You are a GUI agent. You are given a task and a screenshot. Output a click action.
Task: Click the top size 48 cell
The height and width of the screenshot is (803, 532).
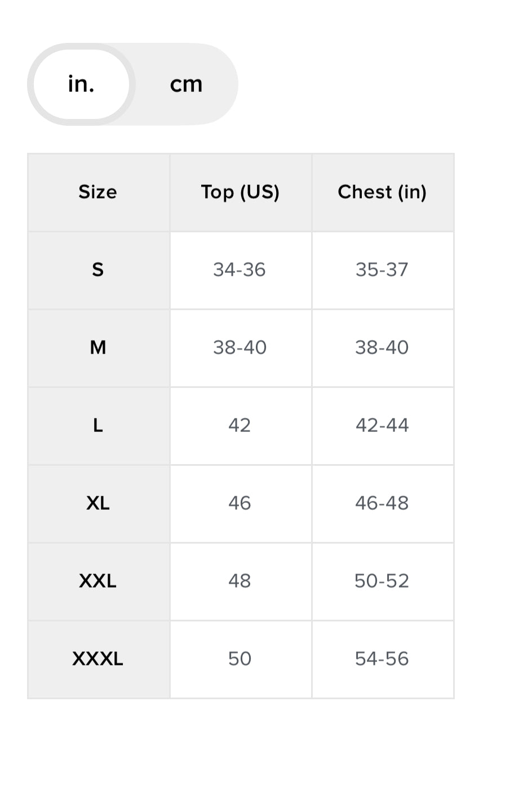240,581
